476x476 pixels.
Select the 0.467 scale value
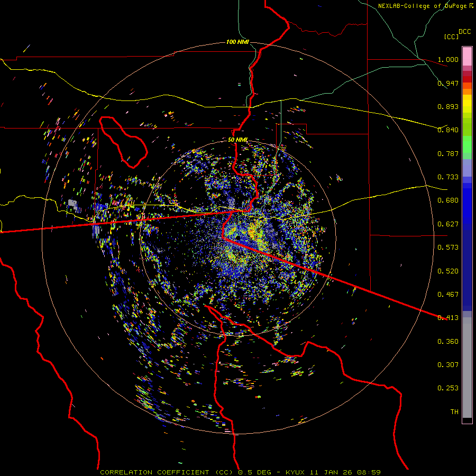448,294
